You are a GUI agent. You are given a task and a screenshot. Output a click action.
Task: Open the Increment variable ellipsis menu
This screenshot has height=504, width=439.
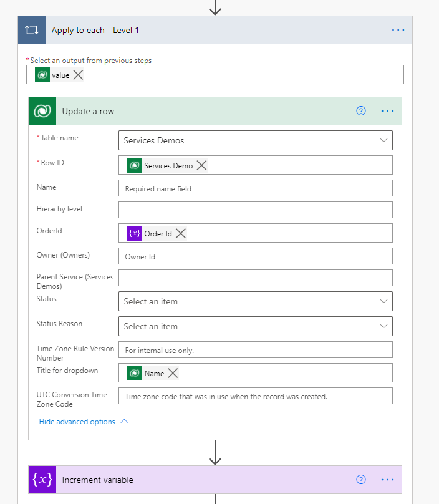[387, 480]
